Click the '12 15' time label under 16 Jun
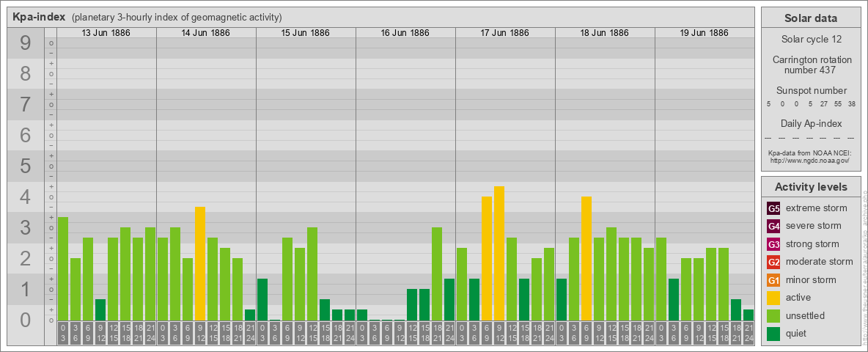Screen dimensions: 868x352 [412, 334]
